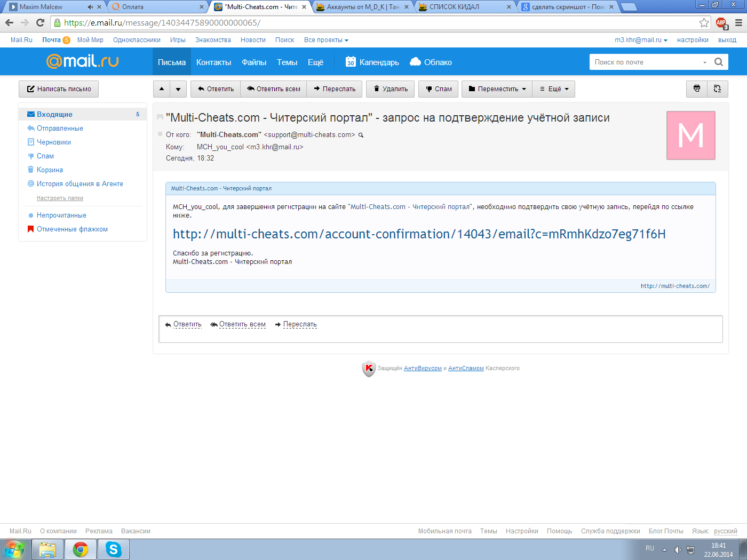Toggle the unread dot beside От кого
Image resolution: width=747 pixels, height=560 pixels.
(160, 134)
